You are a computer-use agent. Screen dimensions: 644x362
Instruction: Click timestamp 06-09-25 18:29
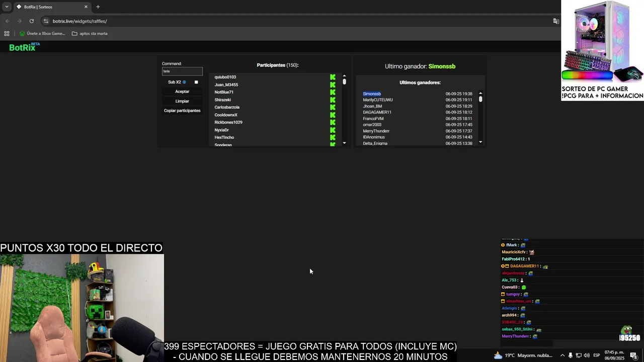tap(459, 106)
